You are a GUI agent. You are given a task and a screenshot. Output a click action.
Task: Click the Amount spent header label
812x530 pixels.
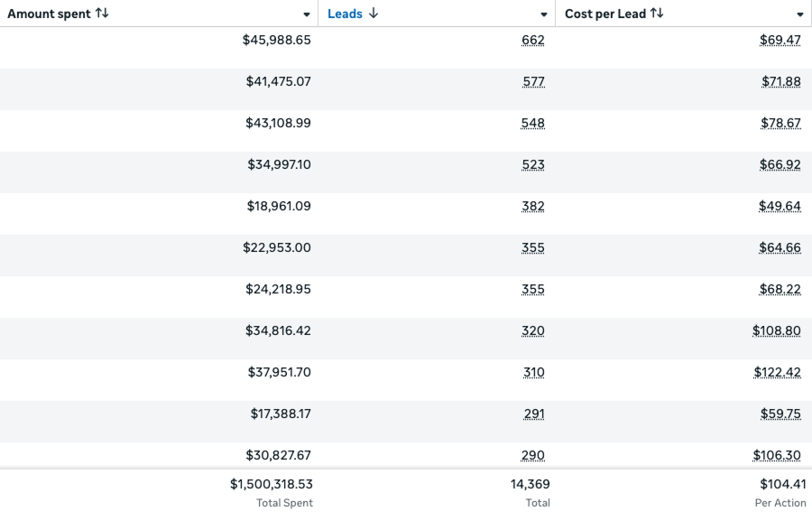[x=49, y=14]
